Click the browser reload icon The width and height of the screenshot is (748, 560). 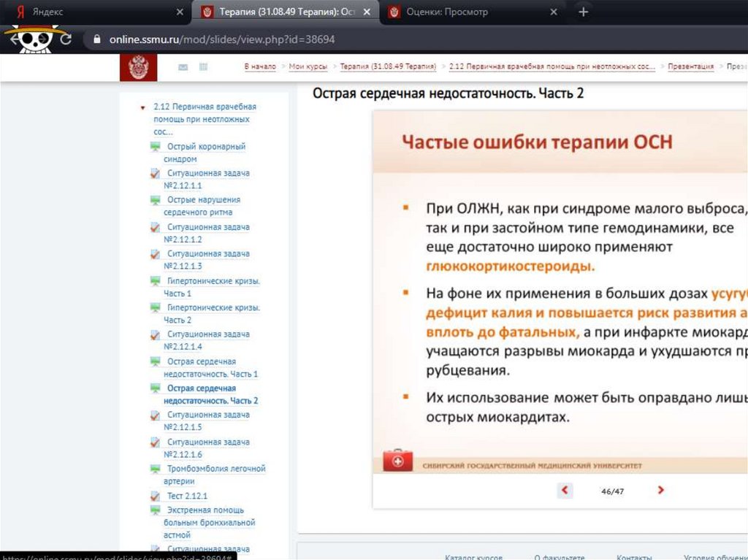66,39
